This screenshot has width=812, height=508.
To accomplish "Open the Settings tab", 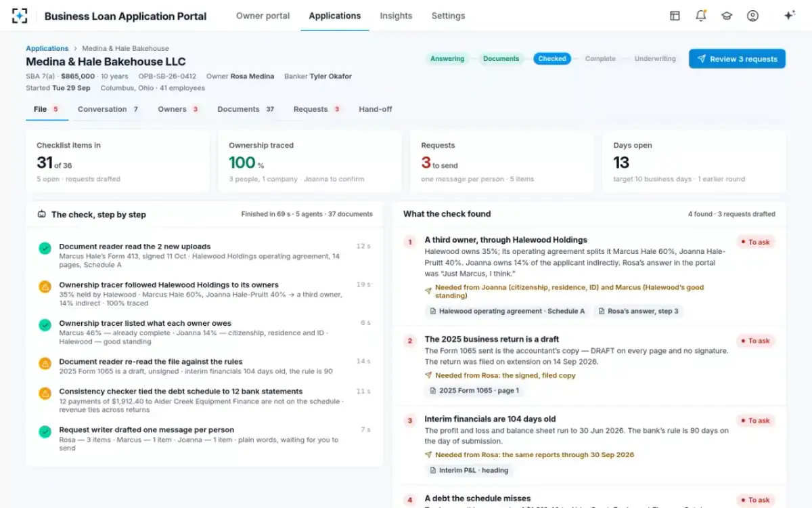I will [x=448, y=16].
